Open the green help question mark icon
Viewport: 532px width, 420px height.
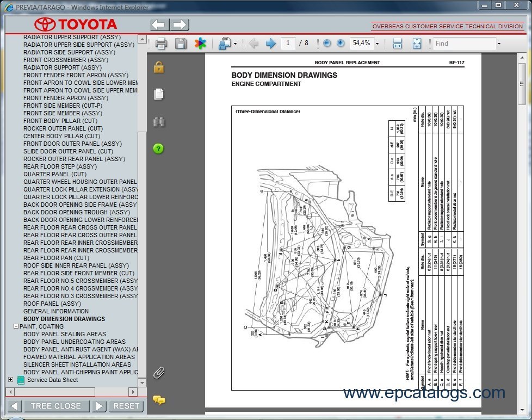pyautogui.click(x=158, y=149)
